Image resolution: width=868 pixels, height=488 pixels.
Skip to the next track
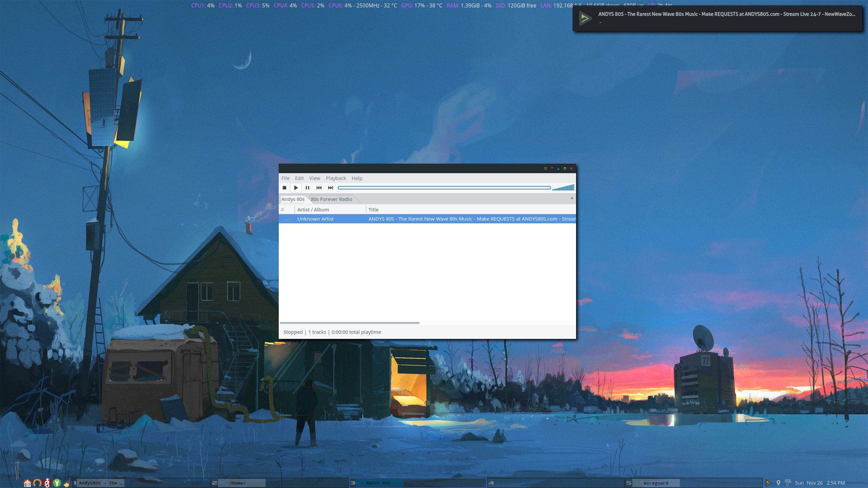(331, 188)
